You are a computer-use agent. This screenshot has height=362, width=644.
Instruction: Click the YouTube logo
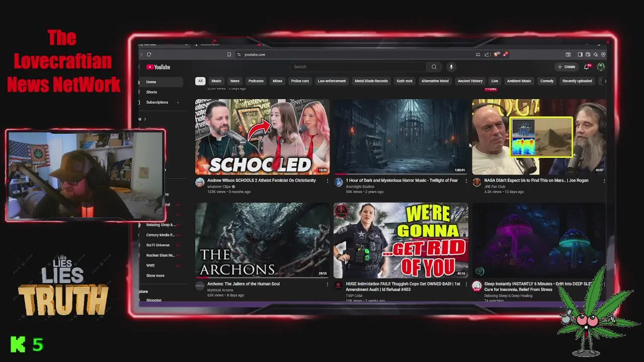coord(158,67)
